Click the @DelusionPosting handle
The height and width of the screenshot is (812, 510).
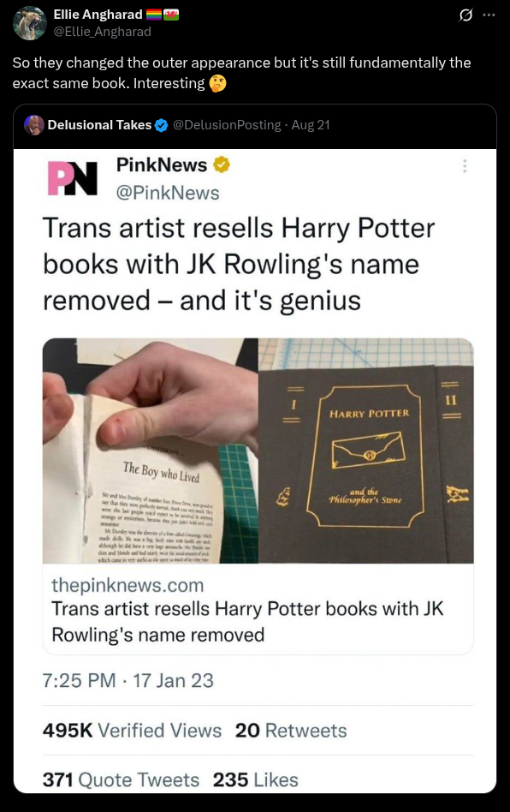pyautogui.click(x=227, y=125)
